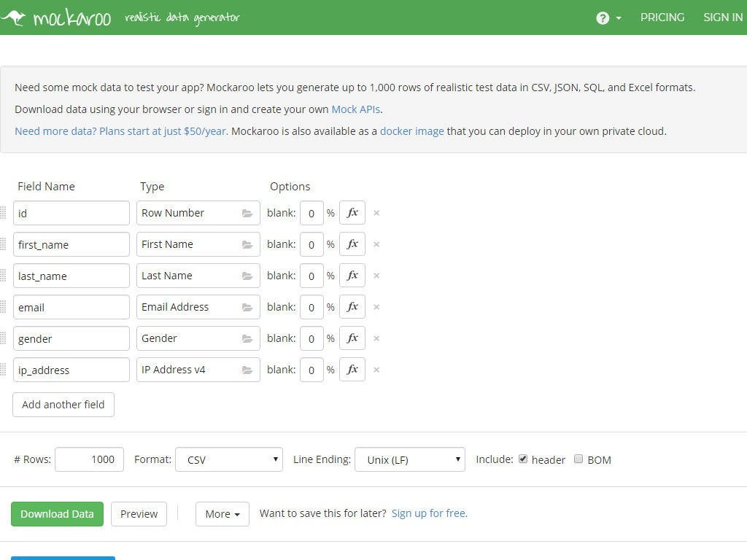
Task: Open the Gender type chooser
Action: 198,338
